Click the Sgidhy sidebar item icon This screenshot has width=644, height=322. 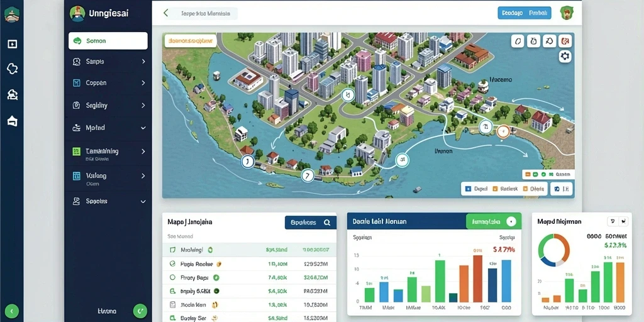(x=76, y=106)
